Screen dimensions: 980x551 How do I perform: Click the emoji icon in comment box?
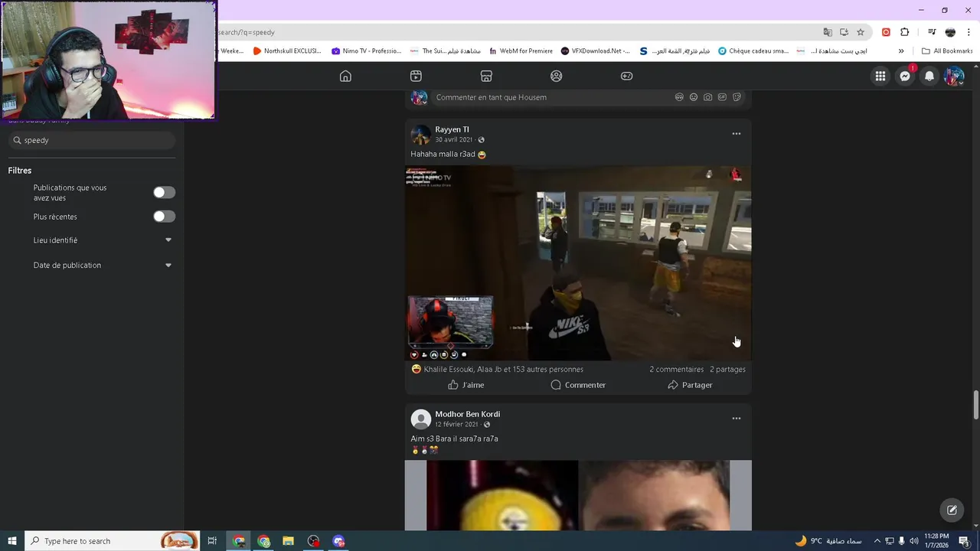click(x=694, y=97)
